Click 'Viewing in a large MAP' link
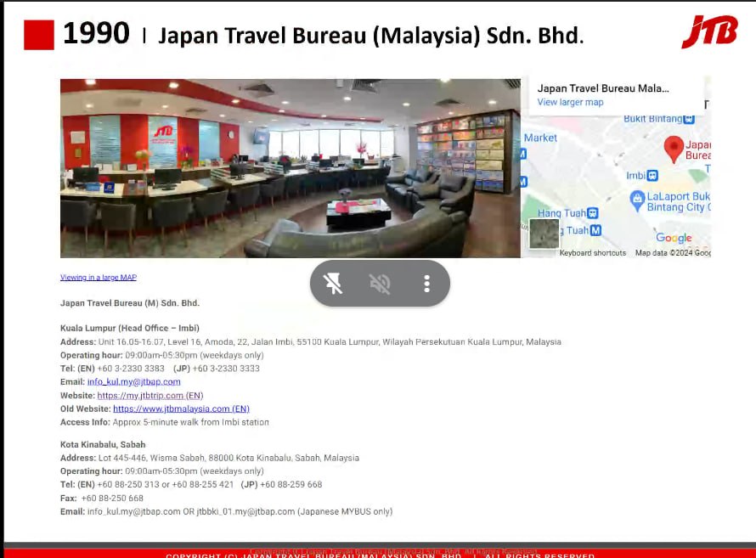 click(x=99, y=277)
